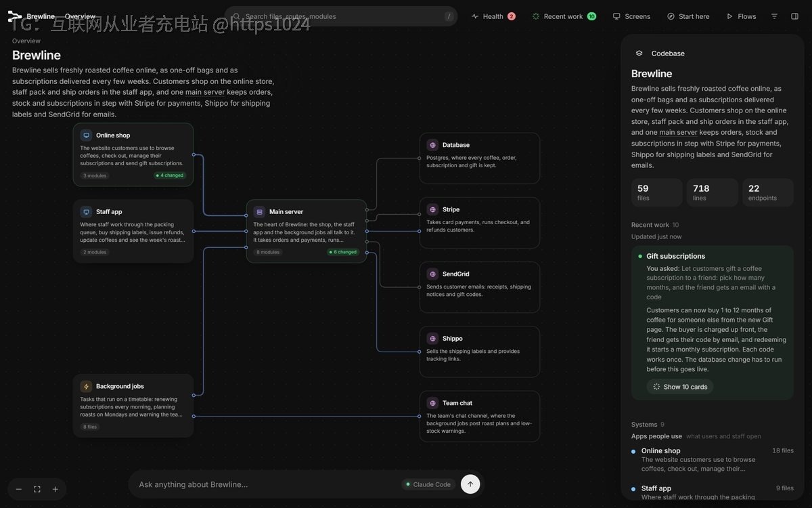
Task: Open the Gift subscriptions recent work card
Action: coord(713,322)
